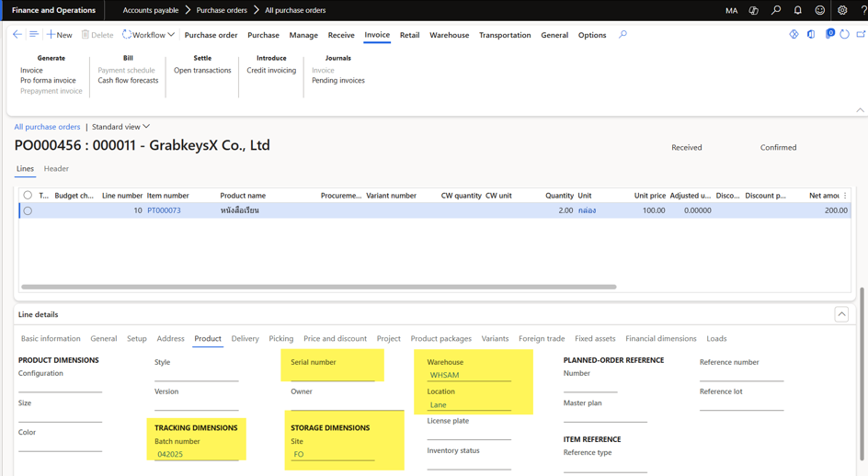Generate Invoice from ribbon

coord(31,70)
